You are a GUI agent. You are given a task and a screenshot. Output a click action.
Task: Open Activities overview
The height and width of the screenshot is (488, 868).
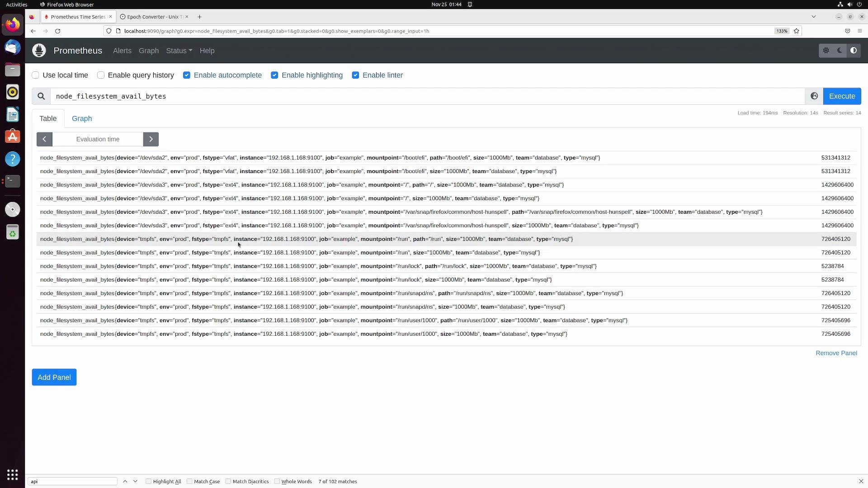(x=16, y=5)
